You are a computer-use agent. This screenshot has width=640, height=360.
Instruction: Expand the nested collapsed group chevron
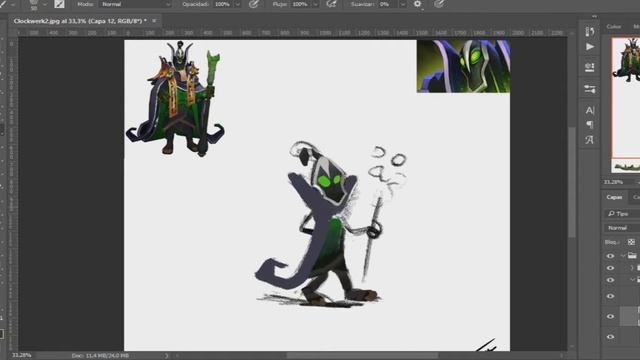pos(632,268)
